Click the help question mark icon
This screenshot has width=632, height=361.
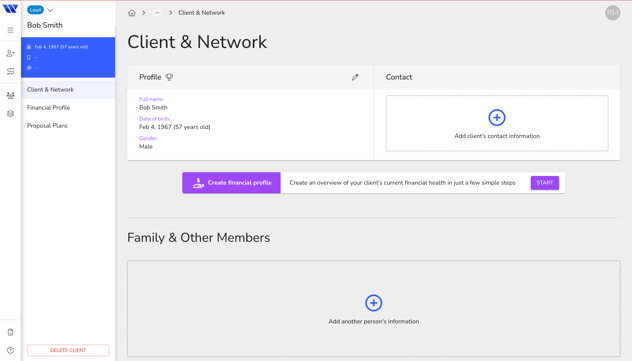click(x=10, y=351)
